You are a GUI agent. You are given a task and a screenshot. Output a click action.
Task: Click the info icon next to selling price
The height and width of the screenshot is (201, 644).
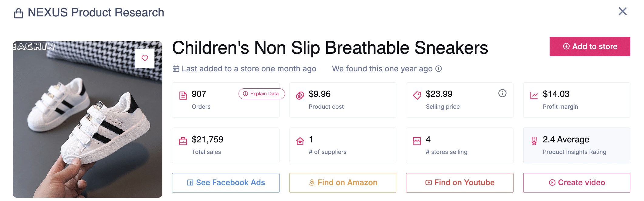pyautogui.click(x=502, y=93)
